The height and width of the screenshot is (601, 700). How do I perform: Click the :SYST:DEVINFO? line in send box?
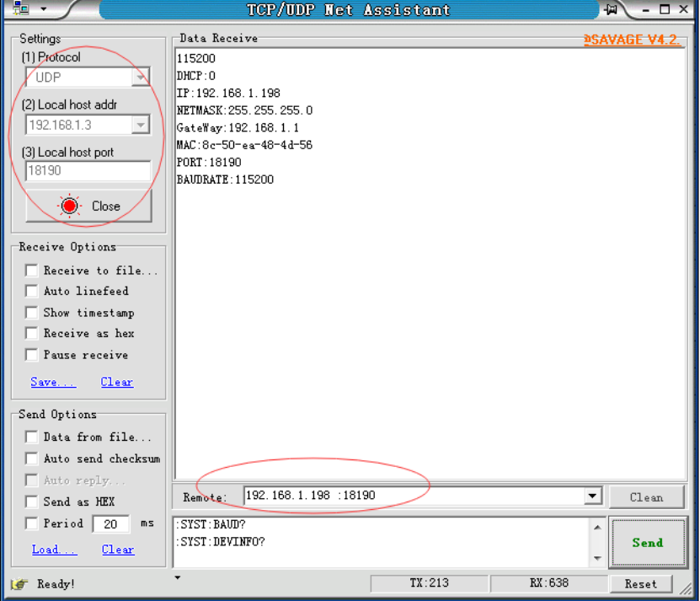pos(221,542)
